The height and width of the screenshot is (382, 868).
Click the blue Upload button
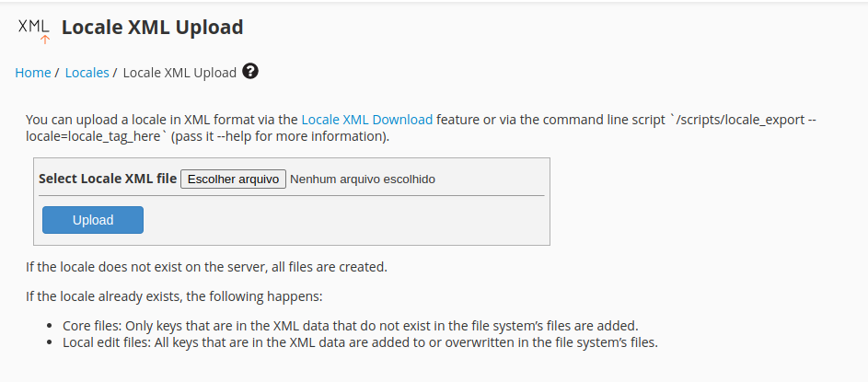(x=93, y=220)
